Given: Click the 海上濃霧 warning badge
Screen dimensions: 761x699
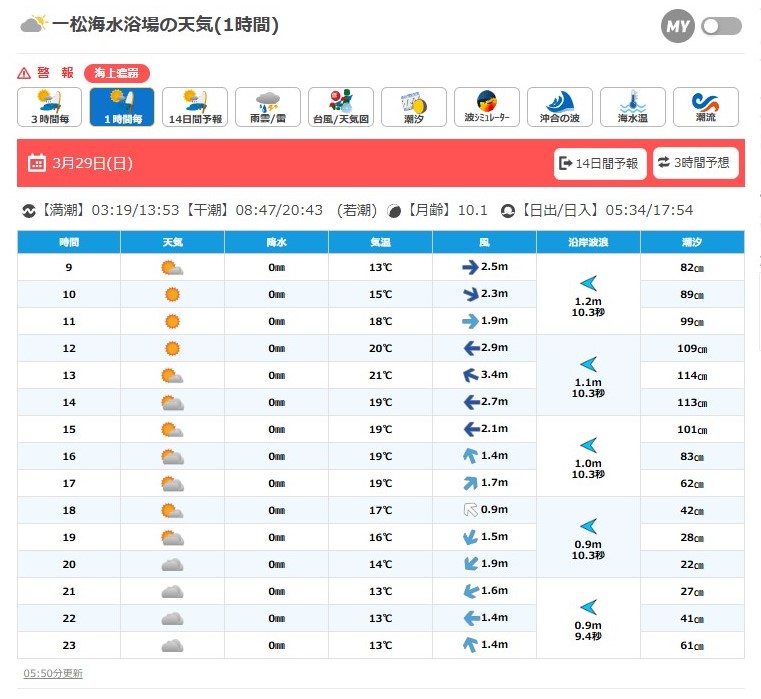Looking at the screenshot, I should click(116, 73).
